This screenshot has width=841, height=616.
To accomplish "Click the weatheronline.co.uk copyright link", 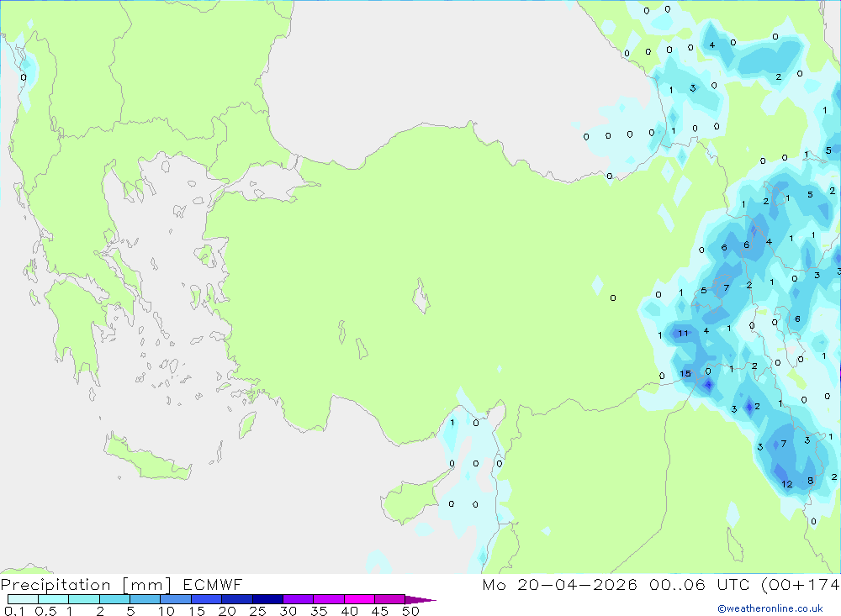I will tap(770, 608).
